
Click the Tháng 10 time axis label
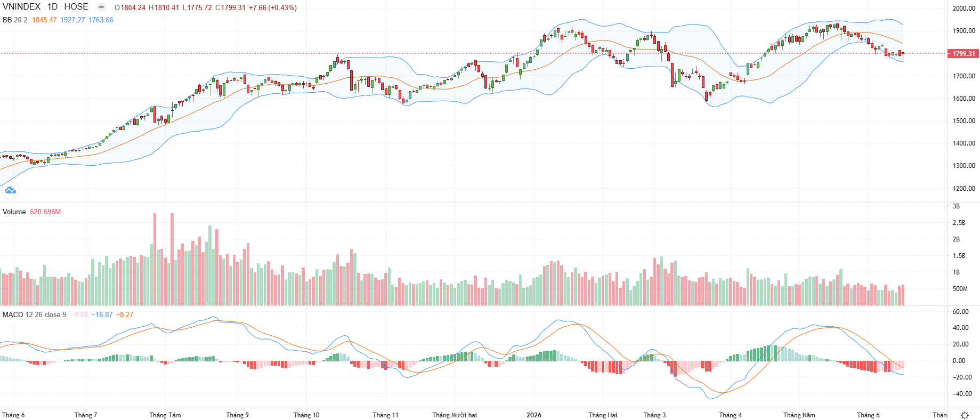click(x=306, y=415)
